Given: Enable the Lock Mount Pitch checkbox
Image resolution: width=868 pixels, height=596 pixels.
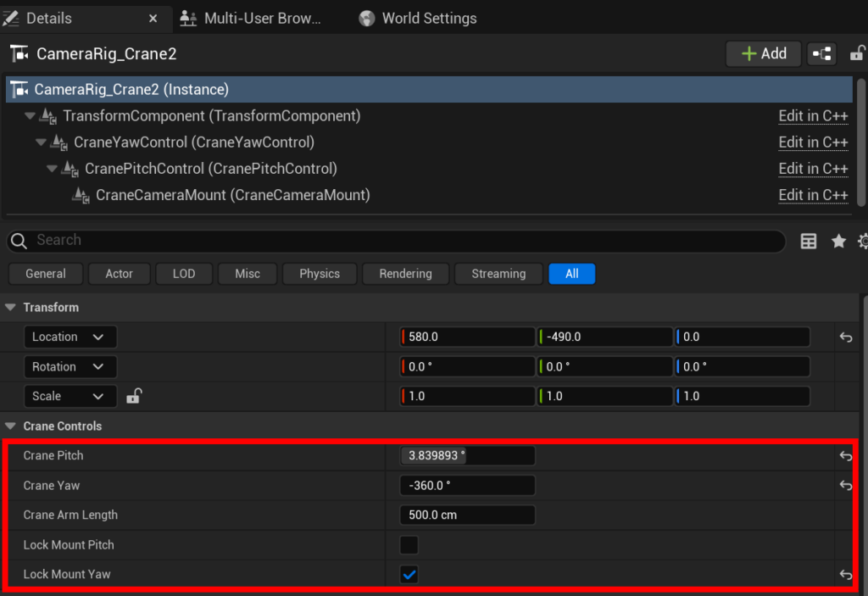Looking at the screenshot, I should 409,545.
